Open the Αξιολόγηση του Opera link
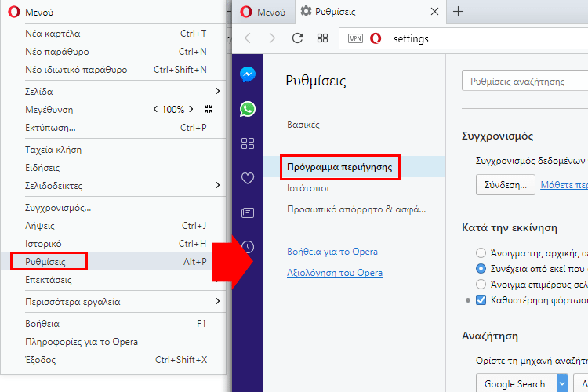Image resolution: width=588 pixels, height=392 pixels. click(335, 273)
